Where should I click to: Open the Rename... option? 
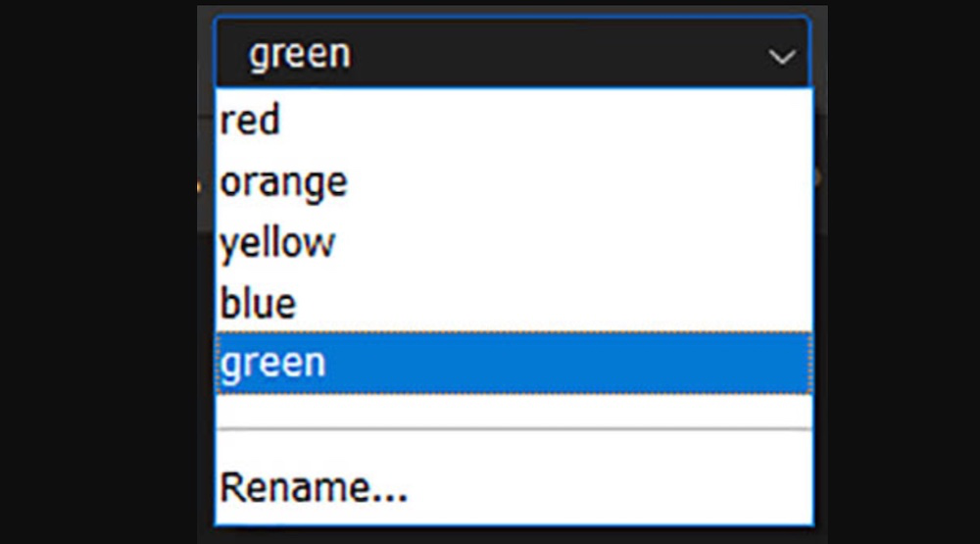(x=314, y=487)
